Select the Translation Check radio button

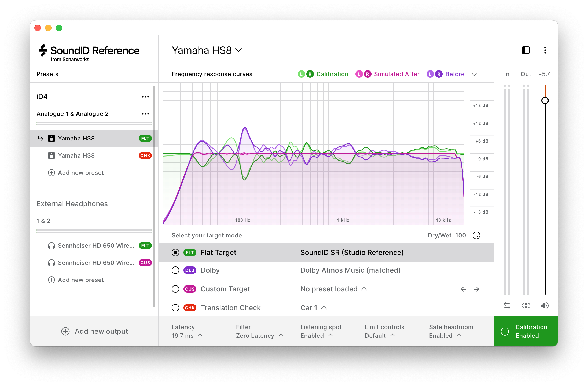[x=175, y=308]
